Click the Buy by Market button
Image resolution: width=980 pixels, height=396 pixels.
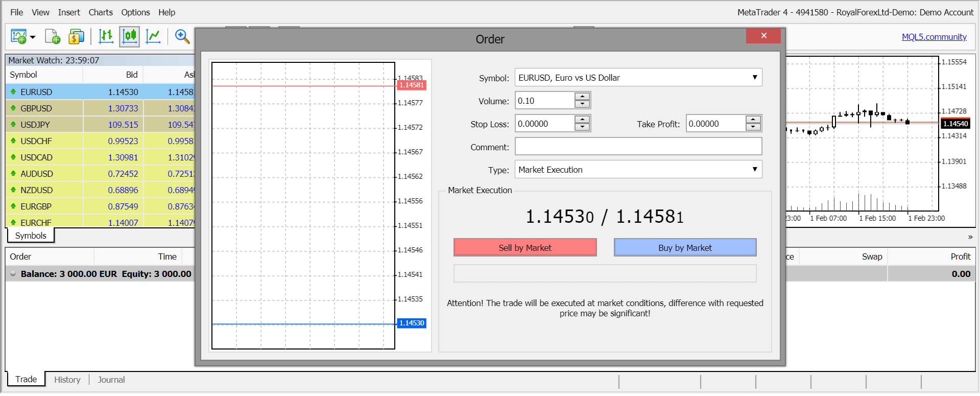coord(685,247)
